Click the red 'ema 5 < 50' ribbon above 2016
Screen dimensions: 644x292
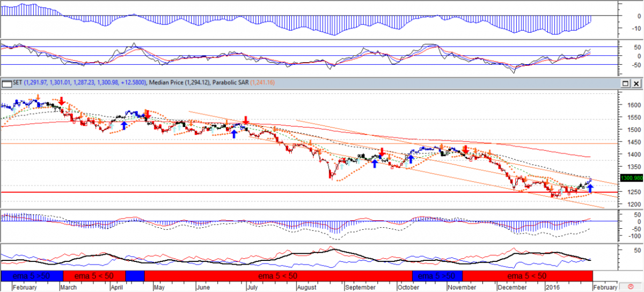527,275
